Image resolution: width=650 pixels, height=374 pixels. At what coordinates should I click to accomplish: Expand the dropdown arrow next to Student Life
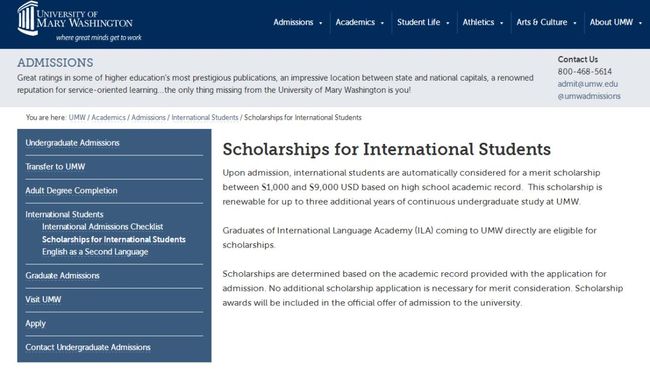point(448,23)
